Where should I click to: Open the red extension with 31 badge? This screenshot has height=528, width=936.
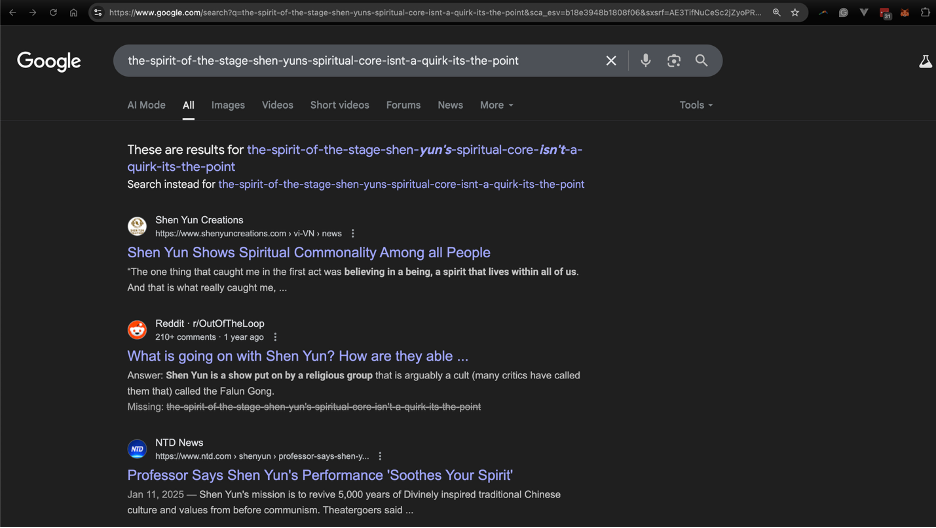tap(885, 13)
